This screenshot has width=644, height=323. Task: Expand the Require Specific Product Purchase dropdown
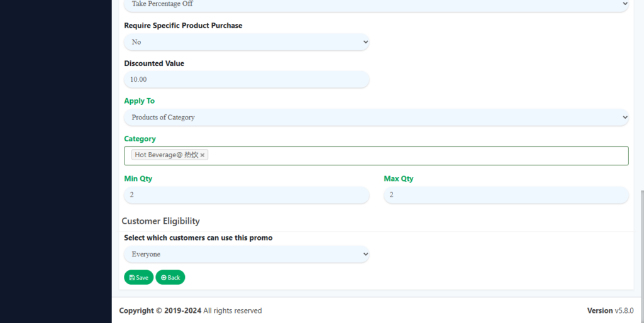(x=246, y=42)
